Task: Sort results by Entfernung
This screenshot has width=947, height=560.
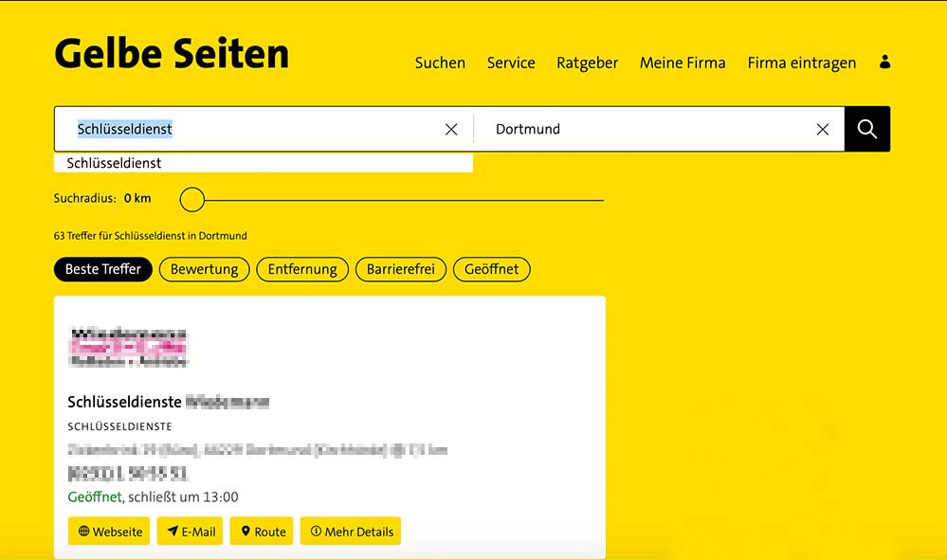Action: pyautogui.click(x=302, y=269)
